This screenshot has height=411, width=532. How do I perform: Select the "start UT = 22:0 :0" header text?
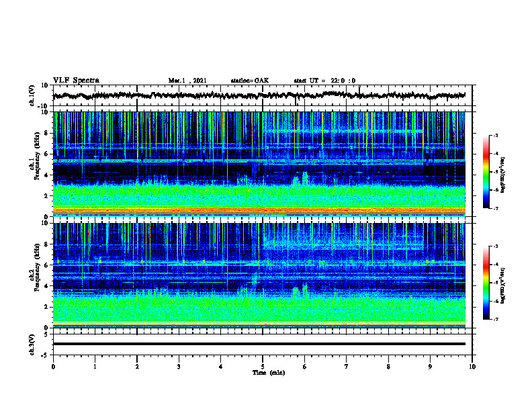click(x=324, y=81)
